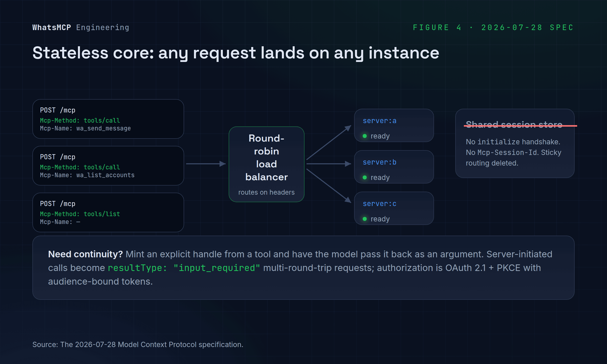Click the resultType: "input_required" code snippet
The width and height of the screenshot is (607, 364).
(184, 268)
